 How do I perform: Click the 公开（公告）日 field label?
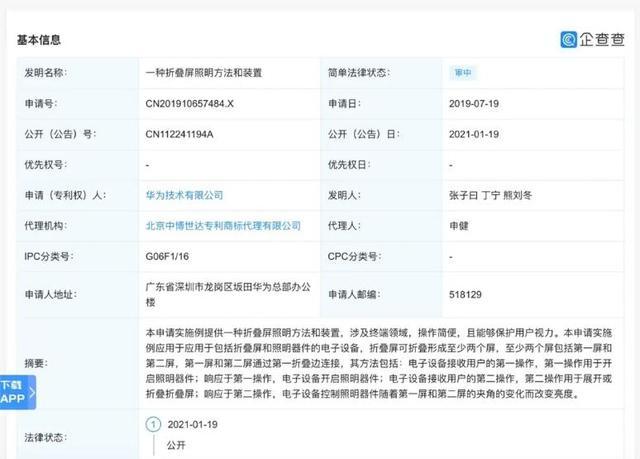pos(364,134)
